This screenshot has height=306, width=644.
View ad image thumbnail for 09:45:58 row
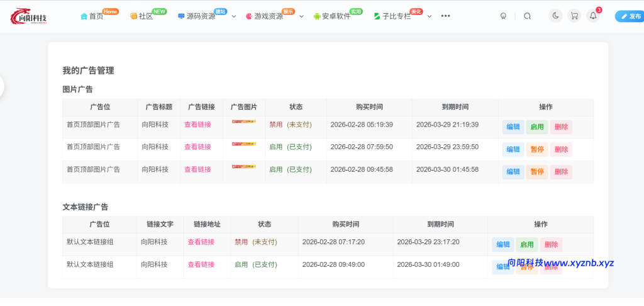click(x=244, y=167)
